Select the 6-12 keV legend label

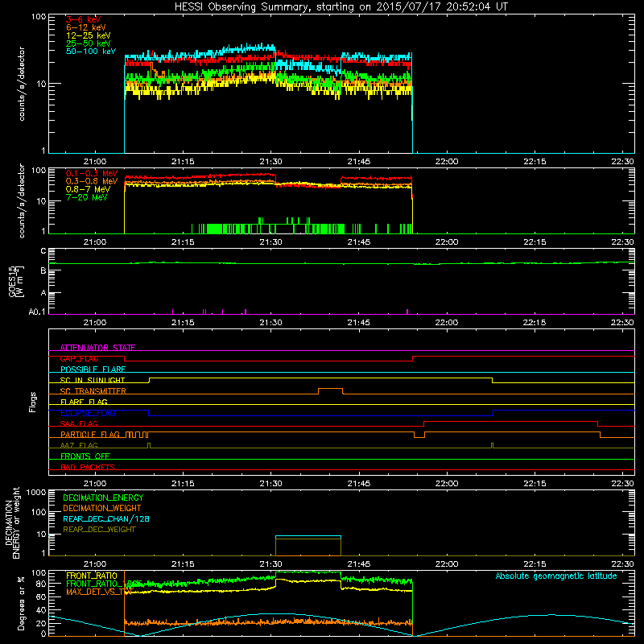[86, 27]
